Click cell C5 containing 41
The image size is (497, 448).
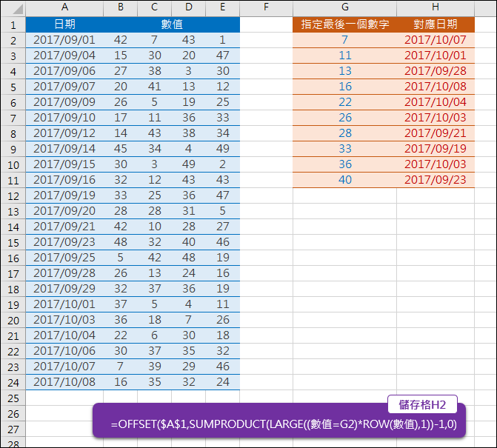coord(154,87)
